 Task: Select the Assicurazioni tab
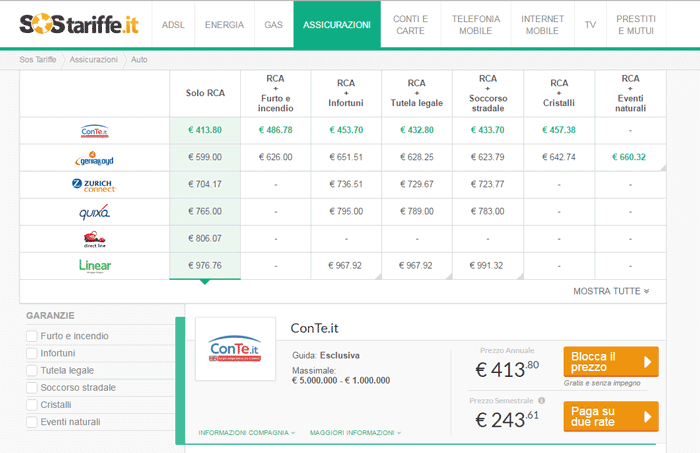click(337, 25)
